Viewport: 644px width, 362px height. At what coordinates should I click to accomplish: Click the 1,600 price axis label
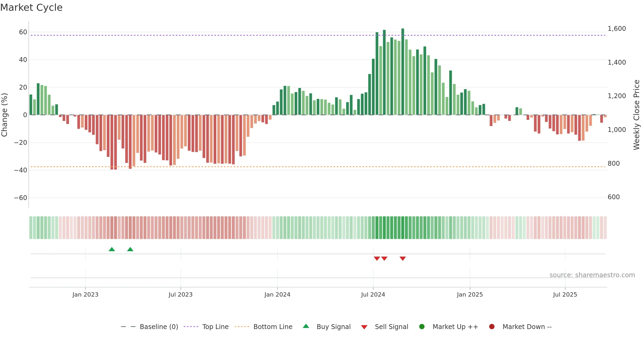(617, 28)
